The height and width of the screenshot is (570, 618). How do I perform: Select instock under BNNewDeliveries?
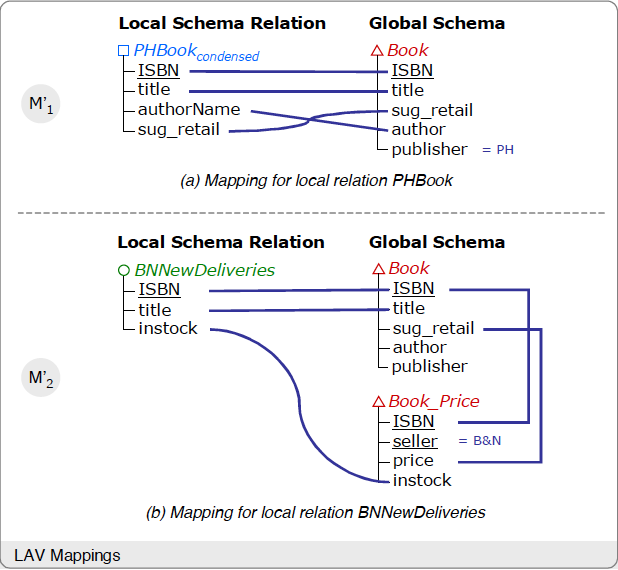[x=168, y=328]
